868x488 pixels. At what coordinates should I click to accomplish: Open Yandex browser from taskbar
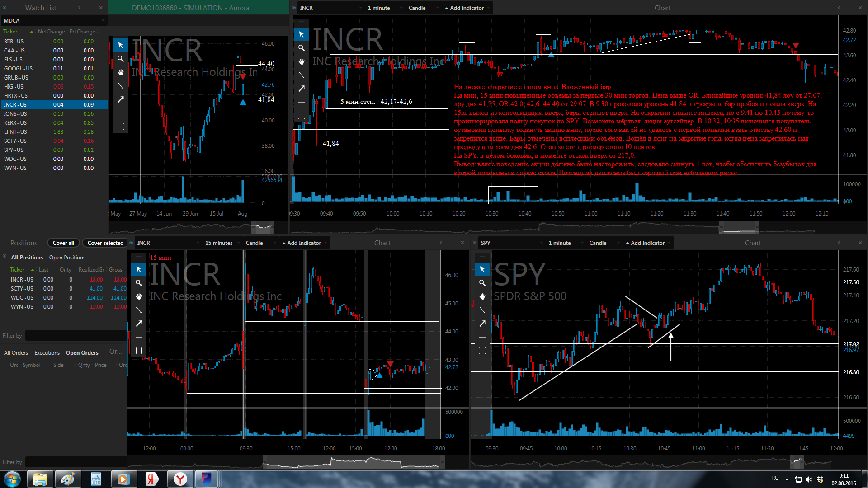(x=180, y=479)
